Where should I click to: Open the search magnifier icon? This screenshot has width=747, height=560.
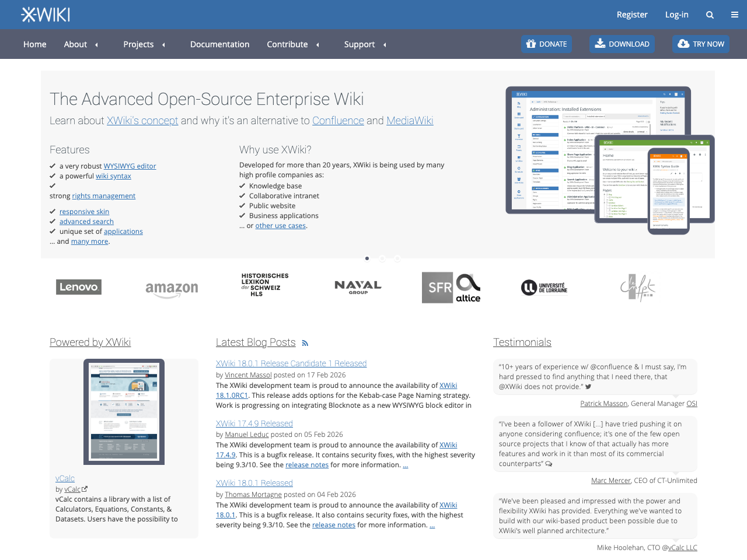point(710,14)
